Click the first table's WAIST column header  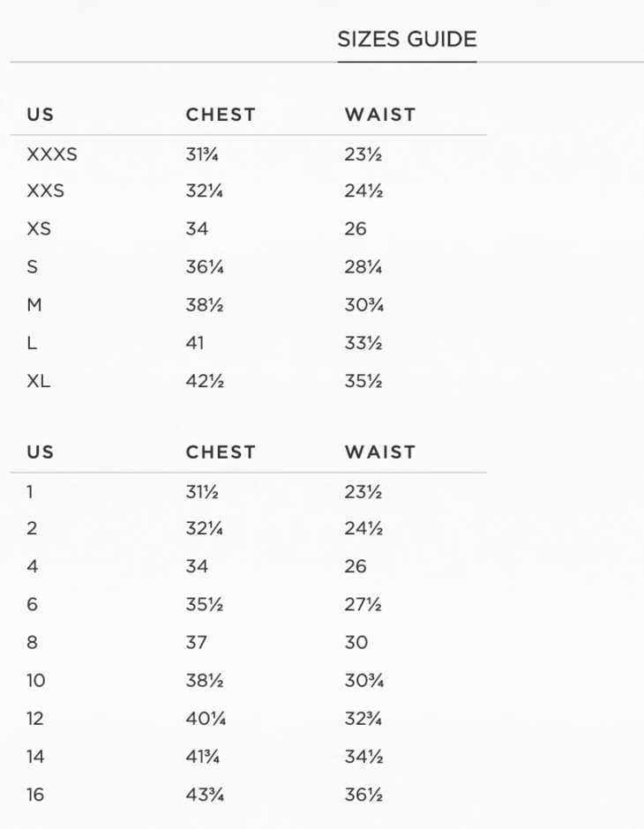tap(379, 115)
